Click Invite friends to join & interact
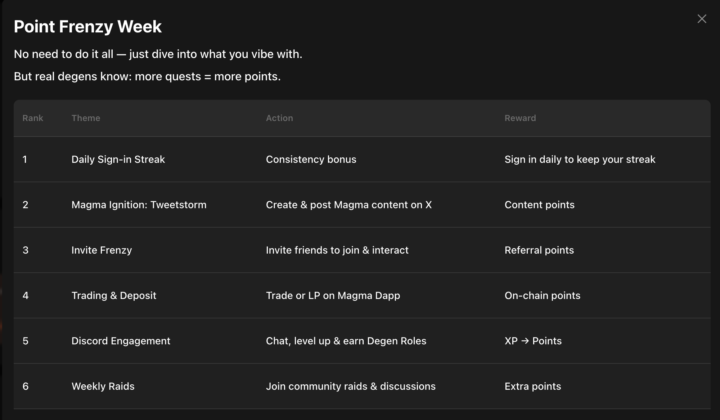720x420 pixels. [x=337, y=250]
